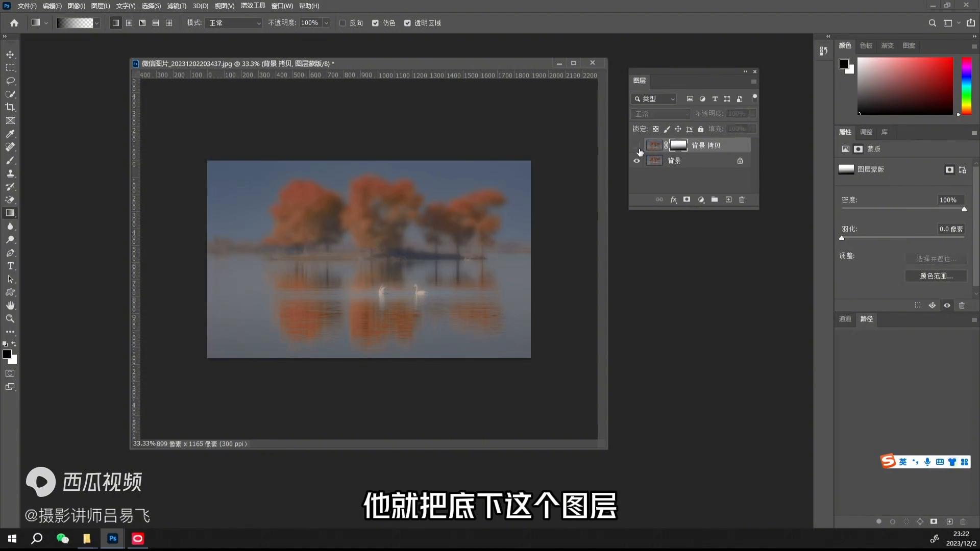The height and width of the screenshot is (551, 980).
Task: Select the Type tool
Action: pyautogui.click(x=10, y=266)
